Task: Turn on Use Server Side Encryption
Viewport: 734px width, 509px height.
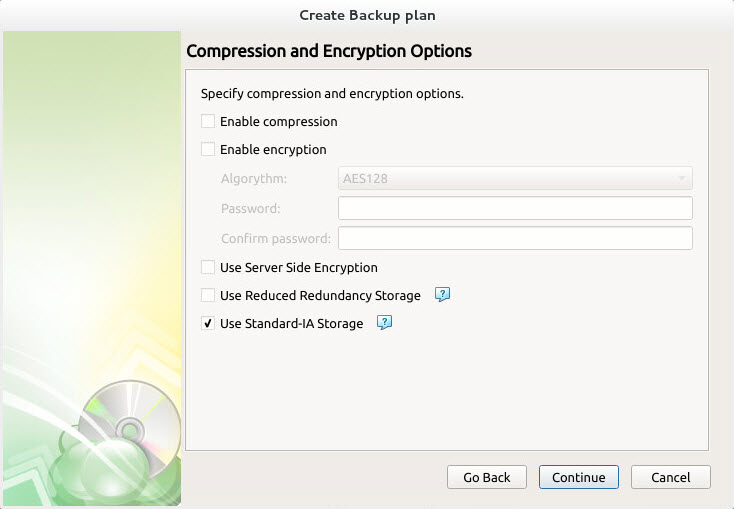Action: pos(208,268)
